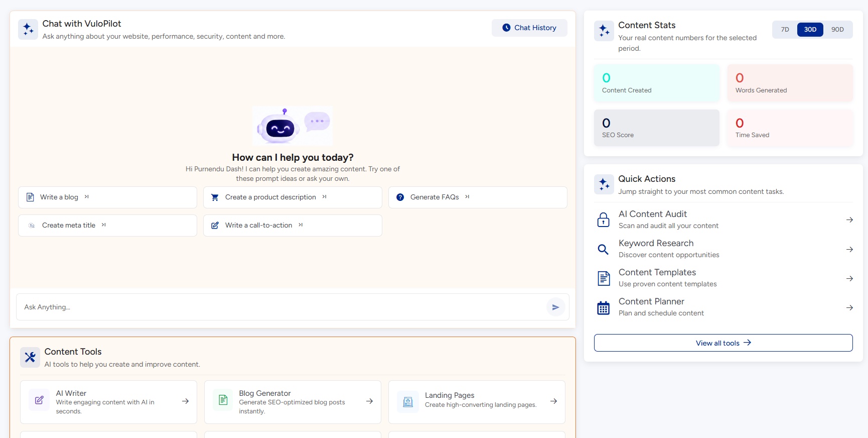The width and height of the screenshot is (868, 438).
Task: Click View all tools button
Action: tap(723, 343)
